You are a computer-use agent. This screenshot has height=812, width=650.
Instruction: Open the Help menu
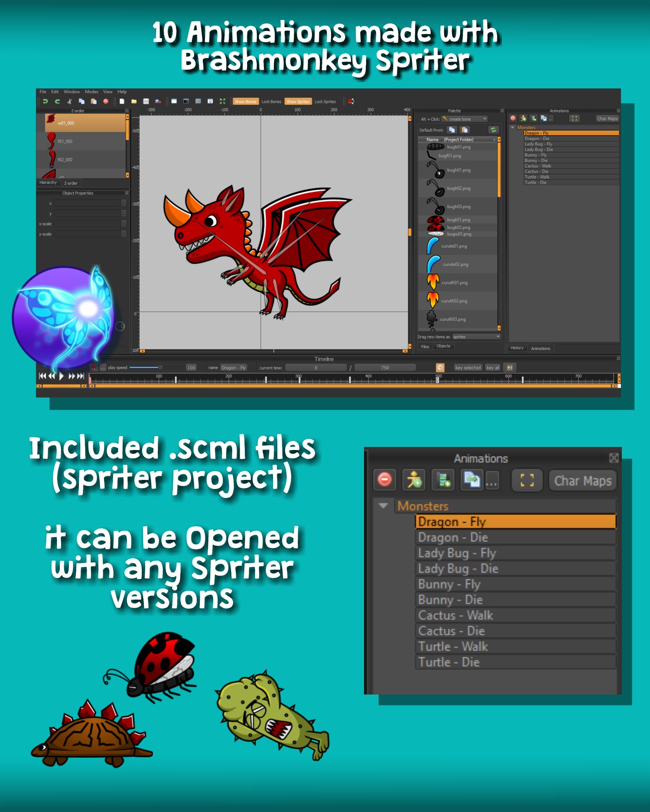(122, 92)
